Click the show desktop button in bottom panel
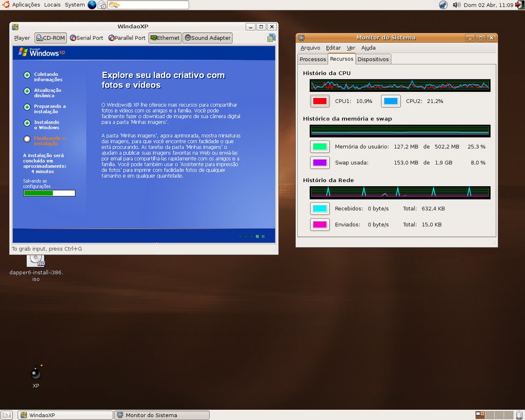This screenshot has height=420, width=525. click(6, 415)
